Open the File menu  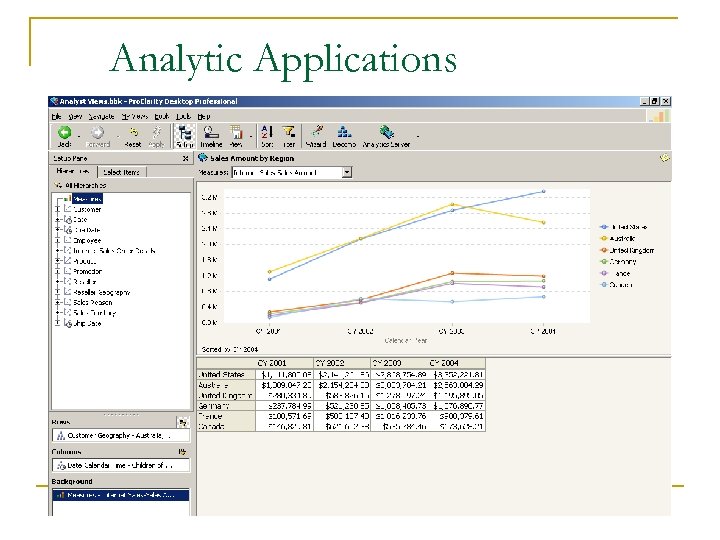pyautogui.click(x=56, y=116)
